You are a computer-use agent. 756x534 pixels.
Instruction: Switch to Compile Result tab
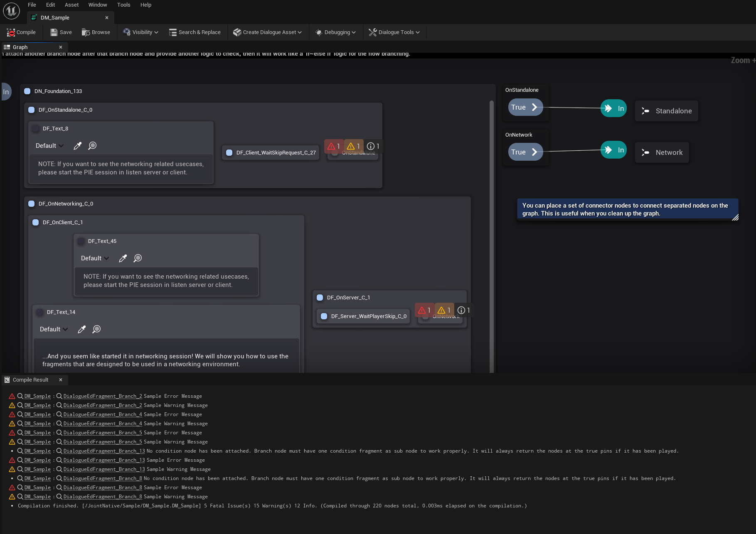(x=30, y=380)
